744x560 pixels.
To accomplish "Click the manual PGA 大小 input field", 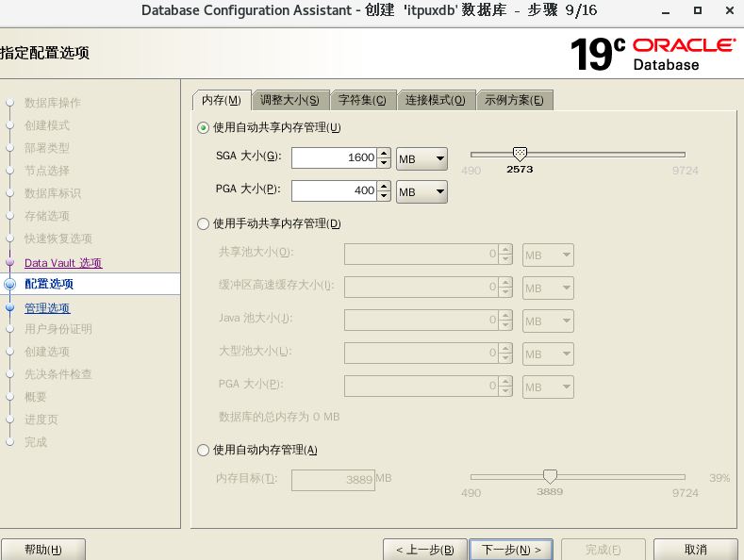I will pos(422,387).
